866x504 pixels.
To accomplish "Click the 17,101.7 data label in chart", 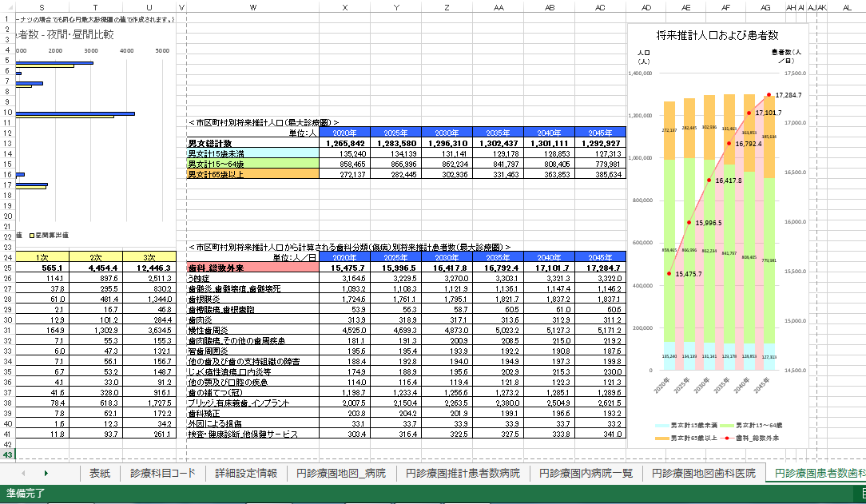I will pos(769,113).
